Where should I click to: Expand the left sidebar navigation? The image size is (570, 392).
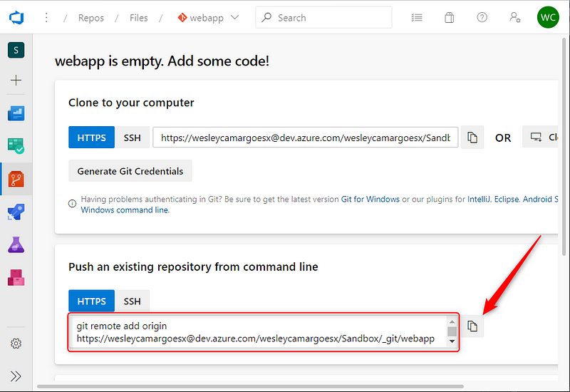click(x=16, y=376)
